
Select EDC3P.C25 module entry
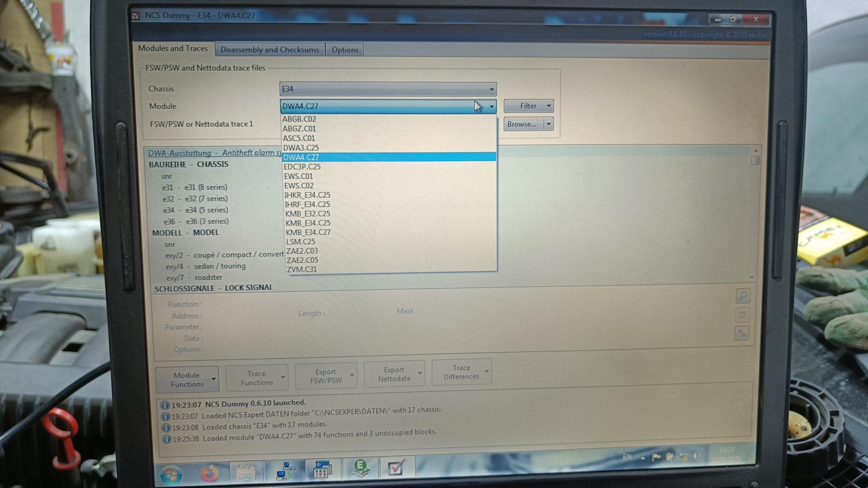389,167
